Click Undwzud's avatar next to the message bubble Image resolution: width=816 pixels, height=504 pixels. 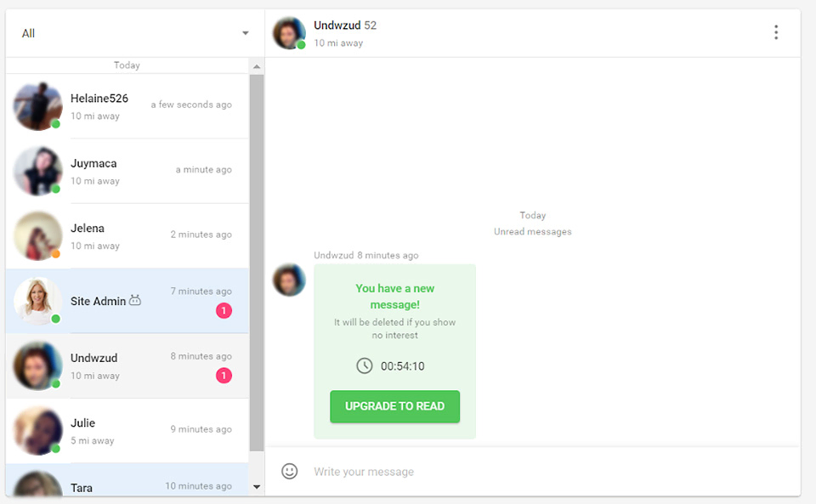(x=288, y=280)
